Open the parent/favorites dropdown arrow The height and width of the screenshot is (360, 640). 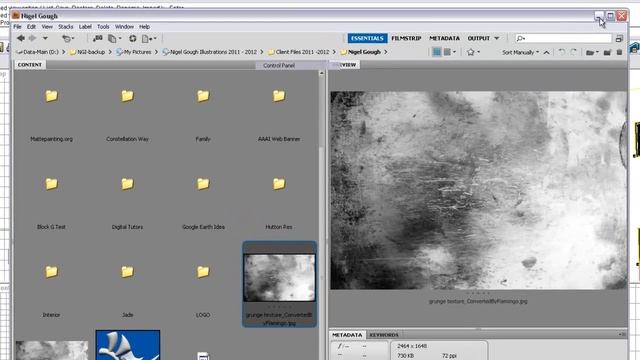pos(45,38)
